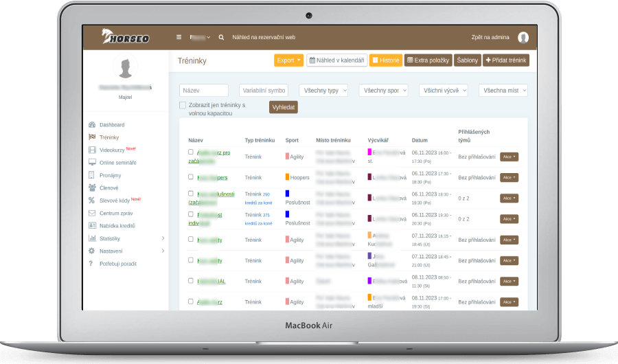Image resolution: width=618 pixels, height=364 pixels.
Task: Click the Dashboard icon in sidebar
Action: [x=92, y=125]
